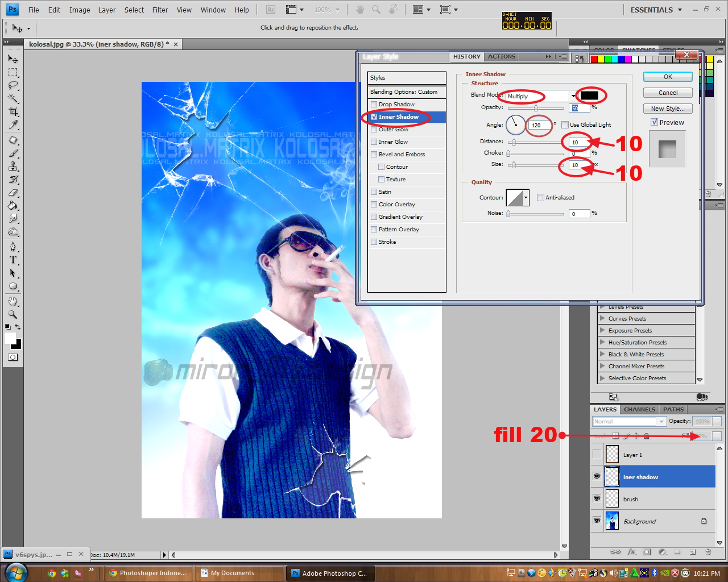Select the Brush tool
Viewport: 728px width, 582px height.
click(13, 153)
